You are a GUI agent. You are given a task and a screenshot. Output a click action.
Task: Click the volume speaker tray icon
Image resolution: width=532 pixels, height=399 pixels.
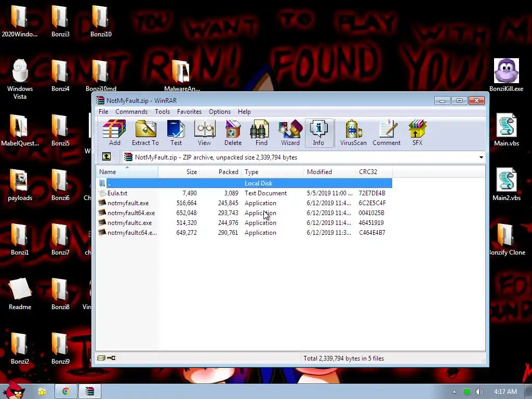(479, 392)
